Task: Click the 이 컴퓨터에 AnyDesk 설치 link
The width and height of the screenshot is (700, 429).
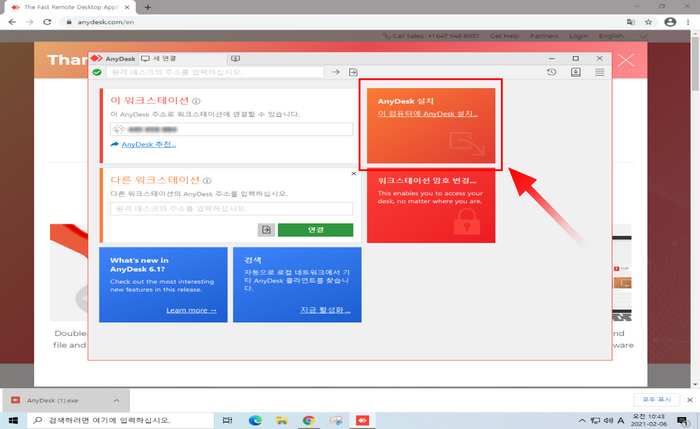Action: pos(428,114)
